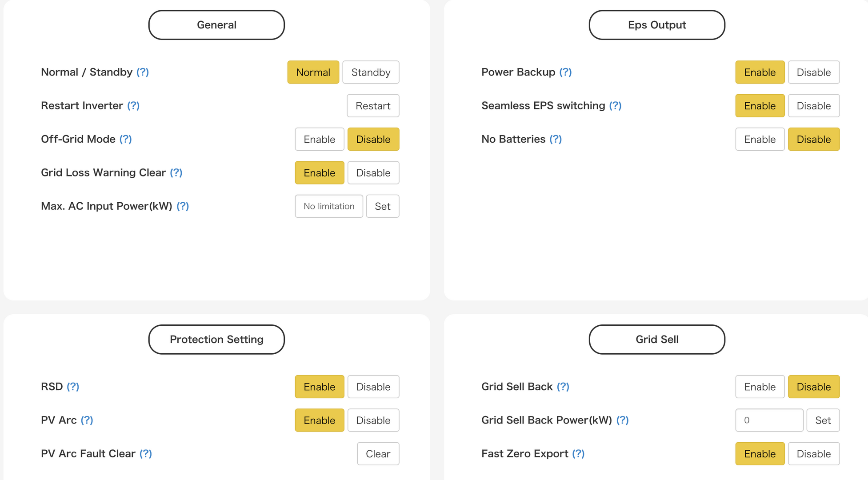Click help icon beside Off-Grid Mode
The image size is (868, 480).
[126, 139]
